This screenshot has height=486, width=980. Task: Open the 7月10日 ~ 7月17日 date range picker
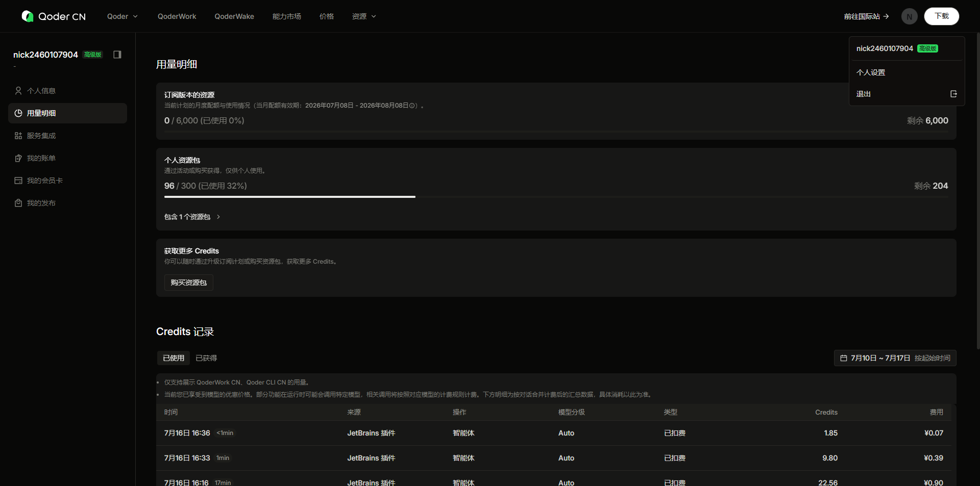[x=895, y=358]
